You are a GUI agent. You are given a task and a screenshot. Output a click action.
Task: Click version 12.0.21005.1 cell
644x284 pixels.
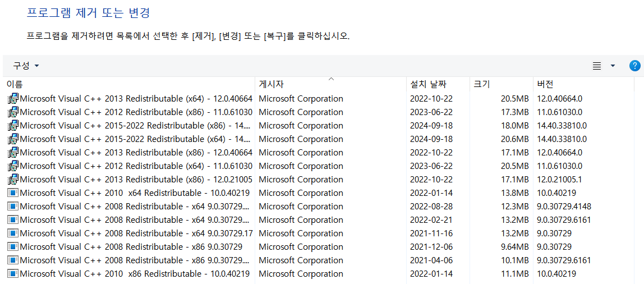pyautogui.click(x=559, y=180)
